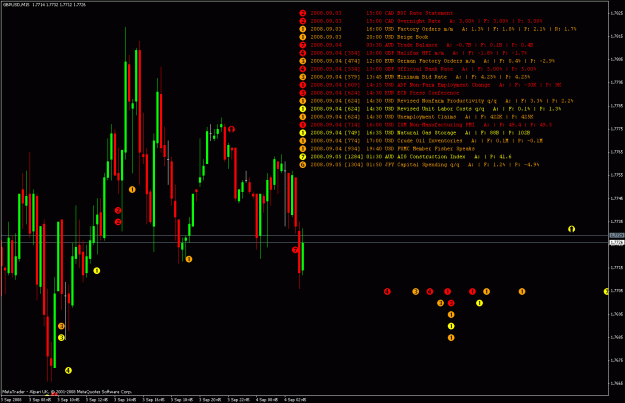Click the '3 Sep 2008' label on time axis
The image size is (625, 403).
click(12, 399)
